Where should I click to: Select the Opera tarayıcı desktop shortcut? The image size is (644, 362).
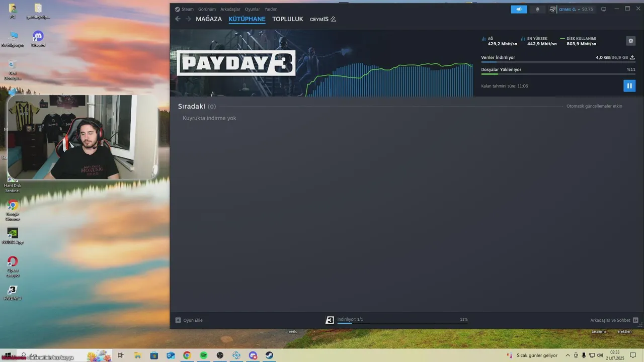(x=13, y=267)
